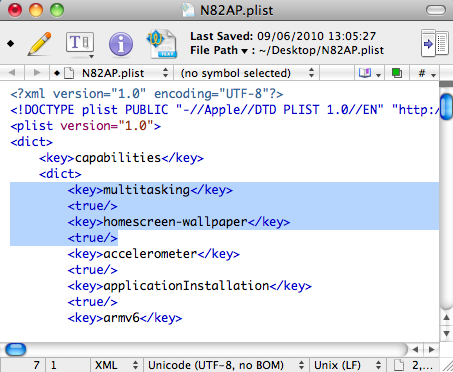Click the green counterpart square icon
453x372 pixels.
point(396,73)
